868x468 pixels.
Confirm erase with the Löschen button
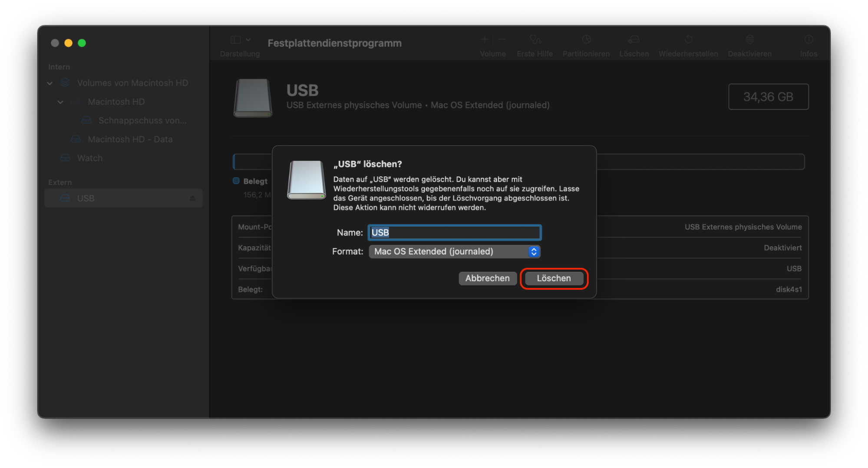click(x=554, y=278)
